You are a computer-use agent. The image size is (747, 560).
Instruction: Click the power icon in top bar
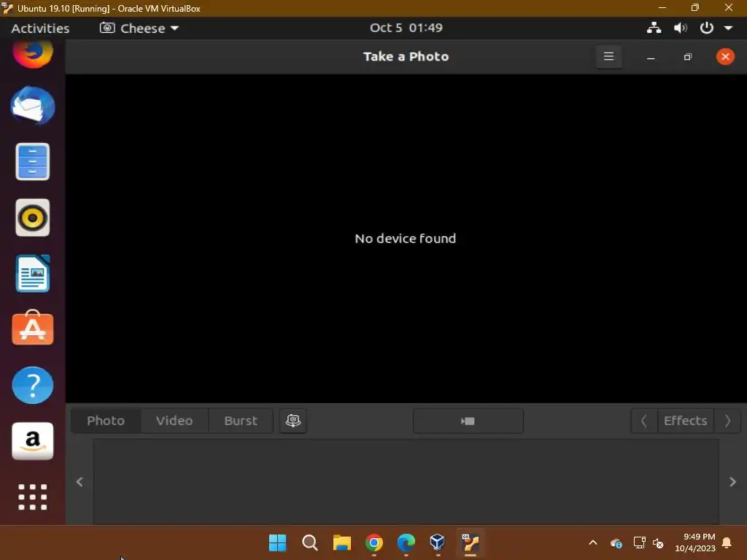click(x=706, y=28)
